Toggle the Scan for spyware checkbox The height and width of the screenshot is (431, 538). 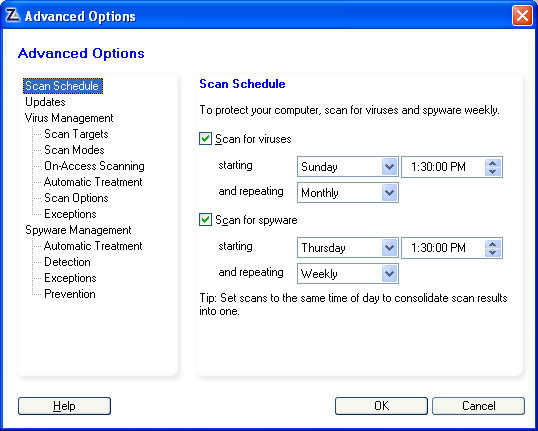click(205, 220)
